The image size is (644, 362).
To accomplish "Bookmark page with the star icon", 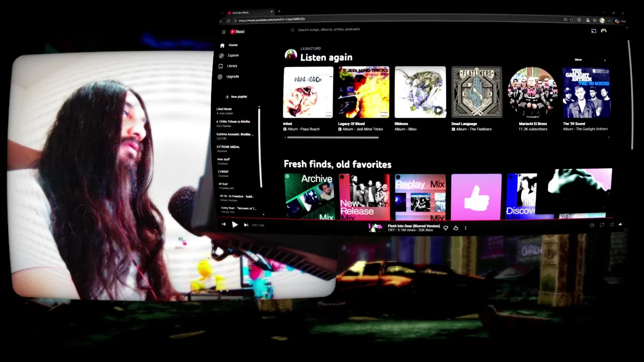I will tap(572, 20).
